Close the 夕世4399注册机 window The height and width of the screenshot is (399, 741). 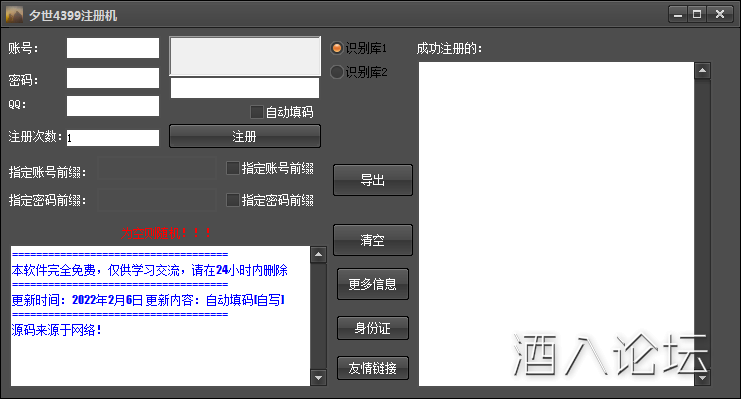click(720, 15)
